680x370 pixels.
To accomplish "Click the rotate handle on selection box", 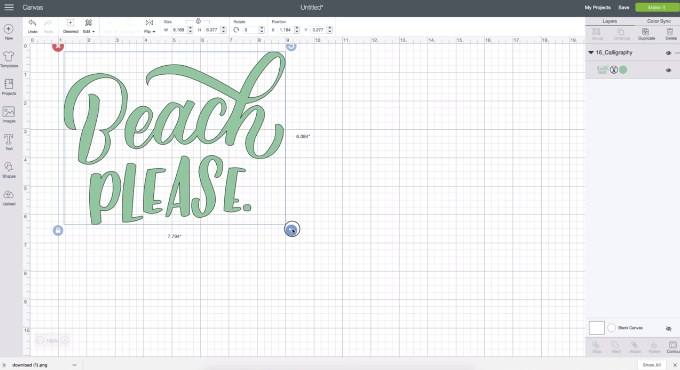I will pos(291,46).
